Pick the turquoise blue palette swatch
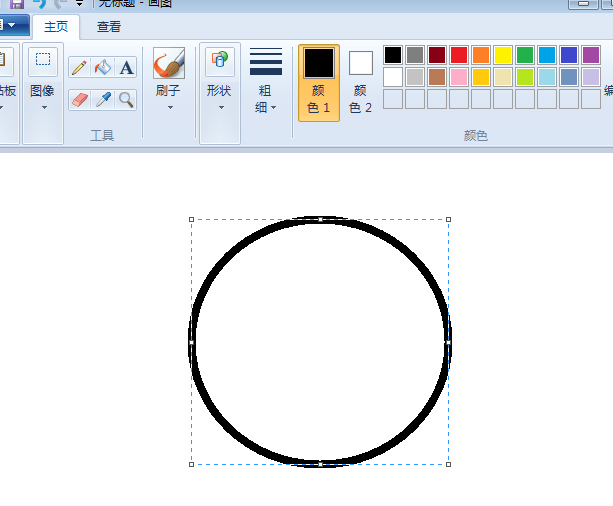613x506 pixels. (547, 55)
